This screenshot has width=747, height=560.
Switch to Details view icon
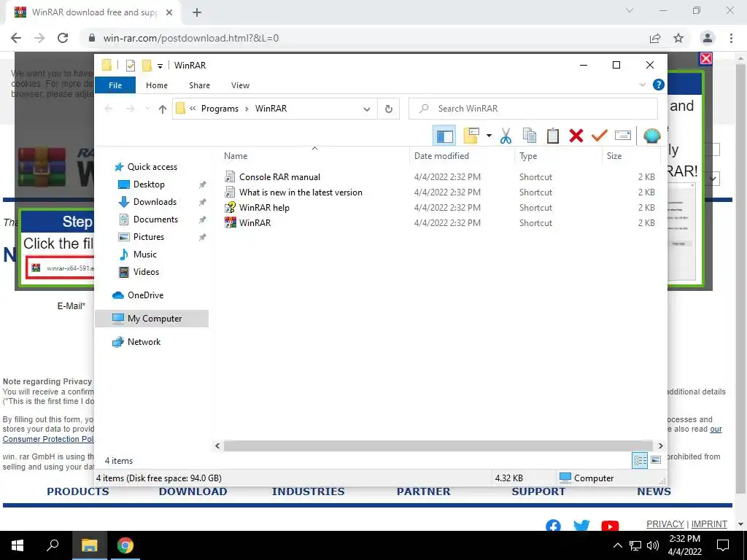640,460
